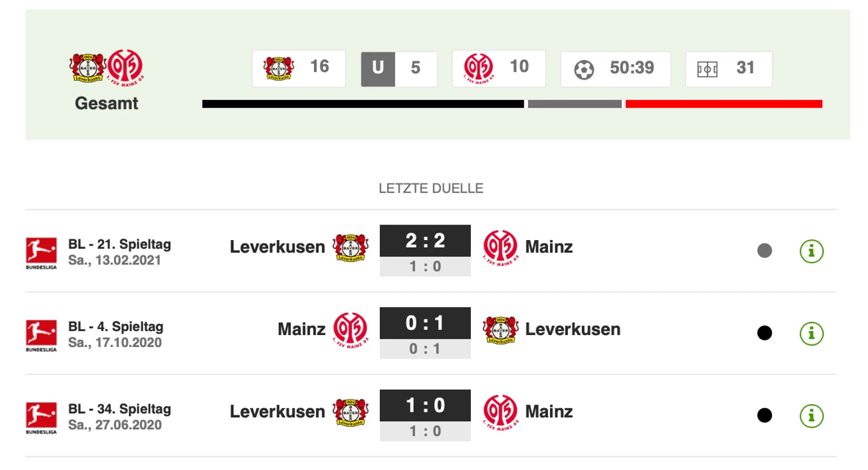Click Mainz team name in 4. Spieltag row

(301, 329)
